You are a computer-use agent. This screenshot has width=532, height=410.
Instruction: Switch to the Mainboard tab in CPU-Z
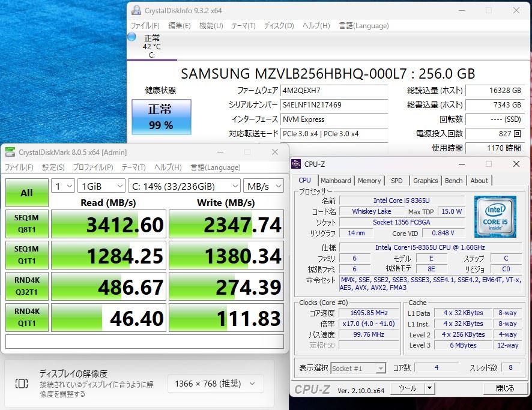click(336, 181)
